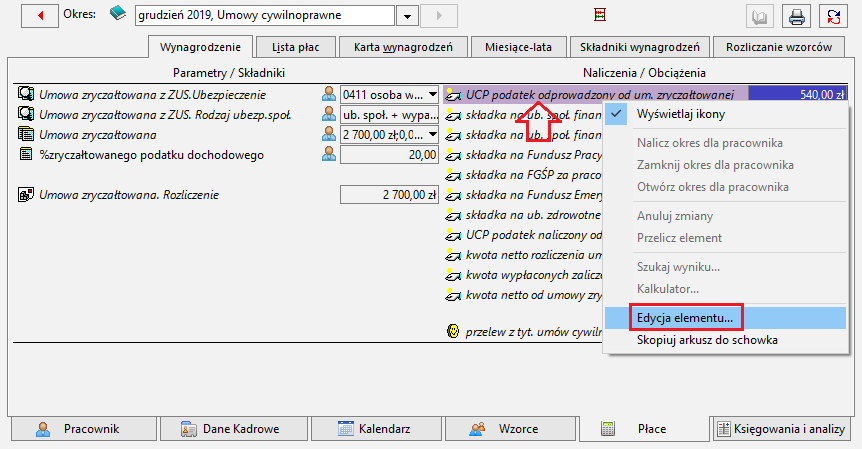Click the employee icon beside %zryczałtowanego podatku
The width and height of the screenshot is (862, 449).
(329, 154)
